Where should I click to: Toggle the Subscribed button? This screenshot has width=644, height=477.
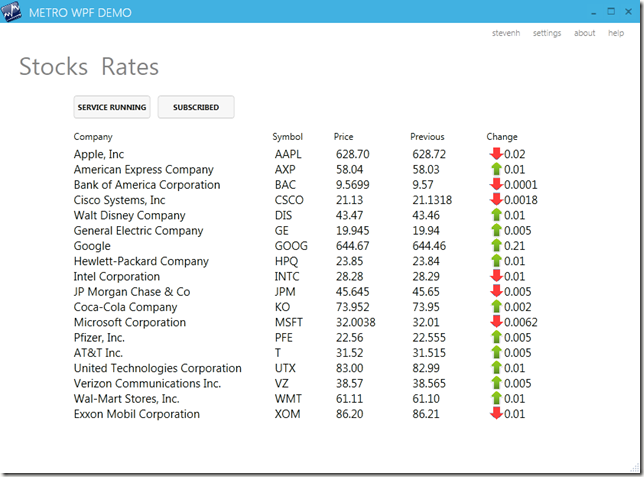(x=196, y=107)
